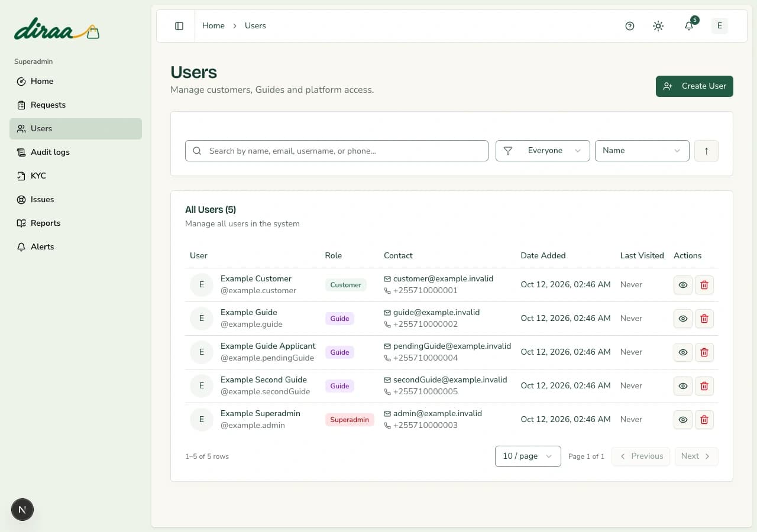Click the Previous page button
The height and width of the screenshot is (532, 757).
640,456
